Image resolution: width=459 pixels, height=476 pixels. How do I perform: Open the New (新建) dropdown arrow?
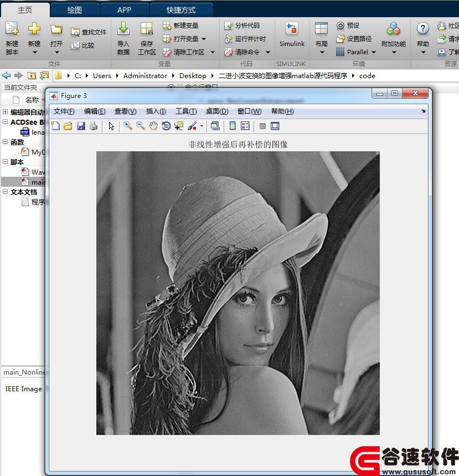(34, 52)
